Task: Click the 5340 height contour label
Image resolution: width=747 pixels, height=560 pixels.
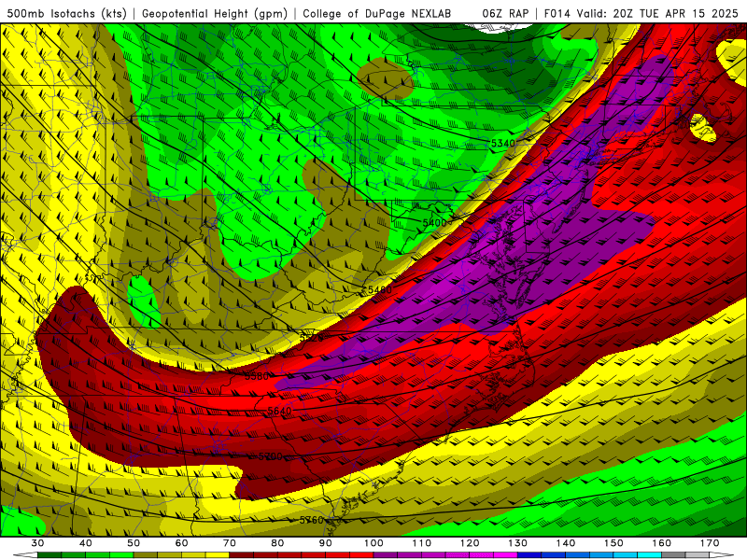Action: (503, 144)
